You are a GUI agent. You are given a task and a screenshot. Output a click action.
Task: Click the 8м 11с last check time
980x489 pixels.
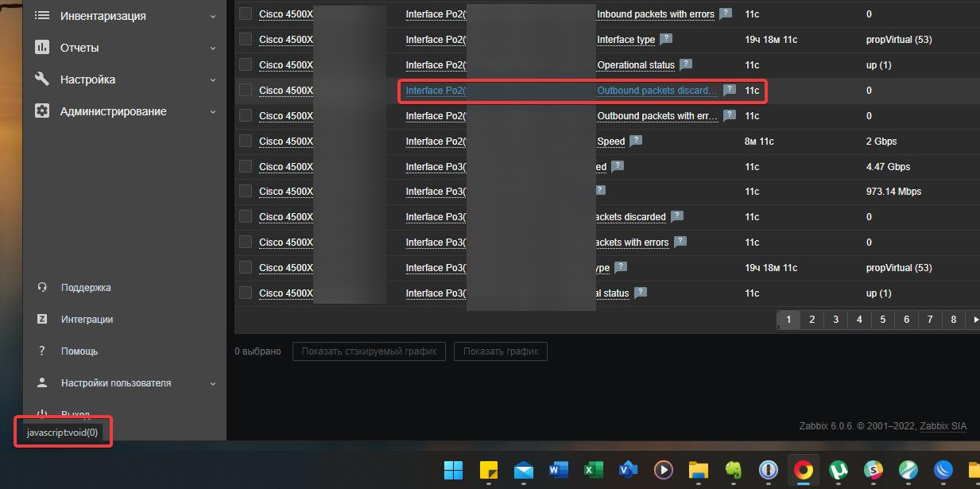click(x=757, y=142)
